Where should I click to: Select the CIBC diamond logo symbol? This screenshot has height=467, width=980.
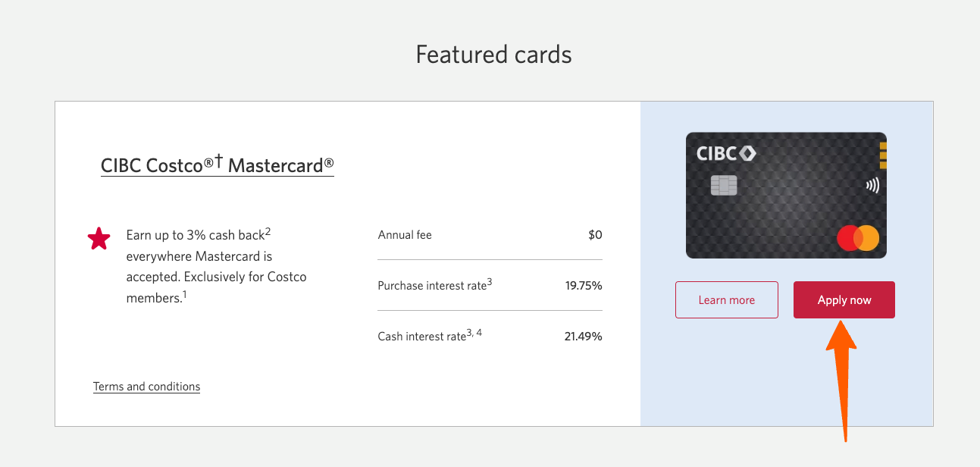(x=749, y=152)
